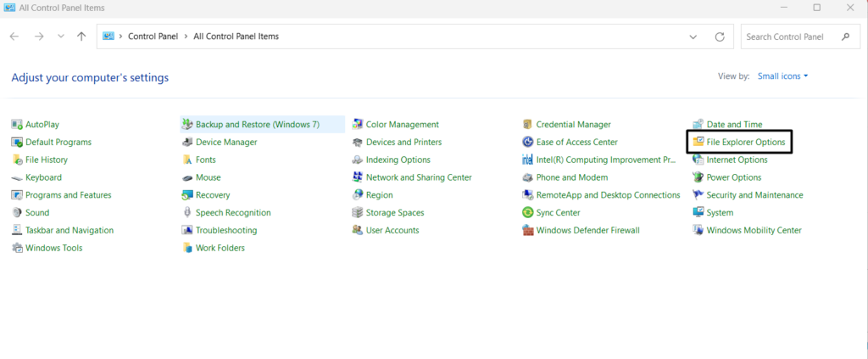This screenshot has width=868, height=359.
Task: Select Control Panel in the breadcrumb path
Action: coord(153,36)
